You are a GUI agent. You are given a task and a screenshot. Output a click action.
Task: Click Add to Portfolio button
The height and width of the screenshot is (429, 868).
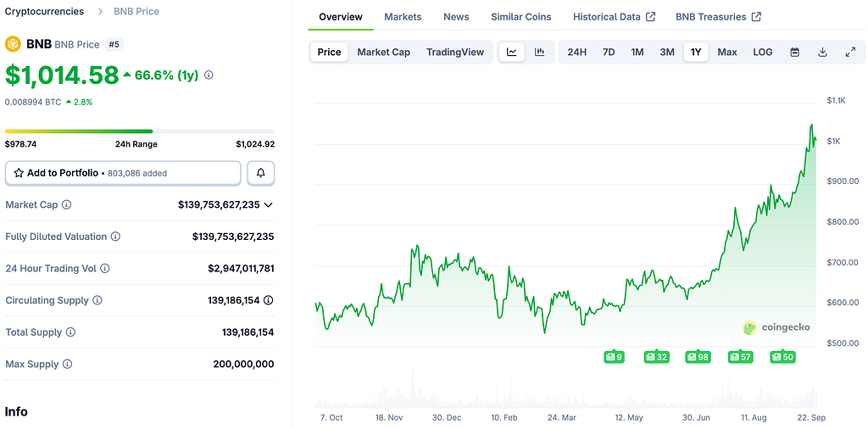(123, 173)
